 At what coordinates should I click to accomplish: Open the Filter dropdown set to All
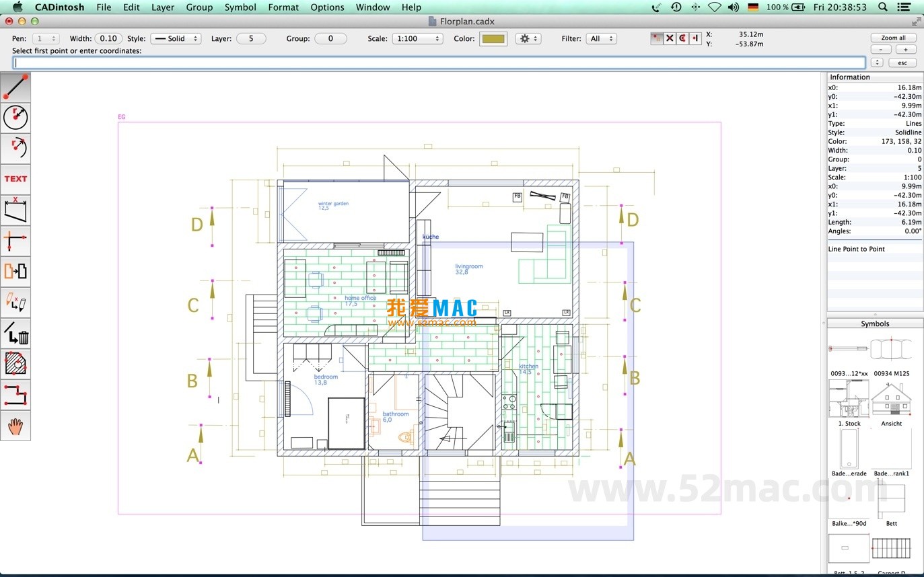(602, 38)
